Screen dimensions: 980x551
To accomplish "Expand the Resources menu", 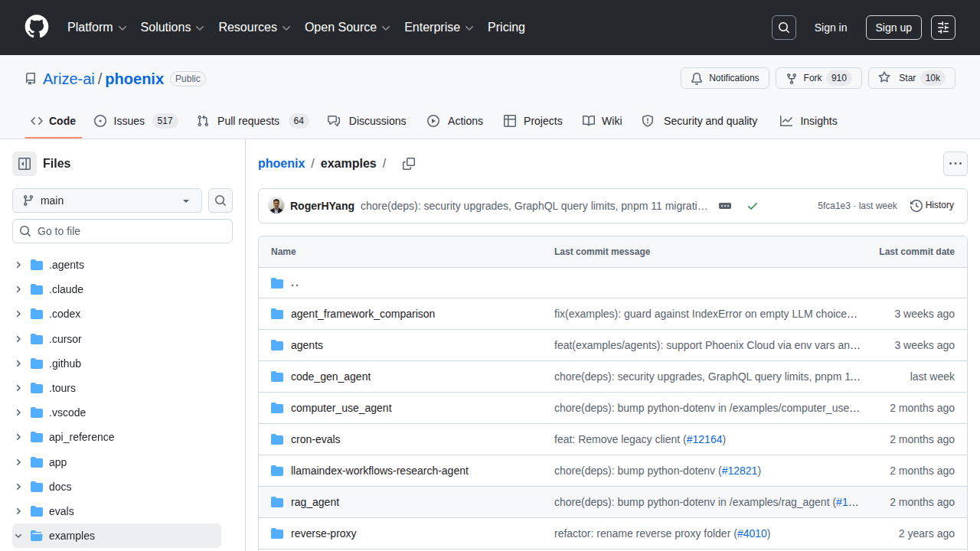I will click(x=255, y=28).
